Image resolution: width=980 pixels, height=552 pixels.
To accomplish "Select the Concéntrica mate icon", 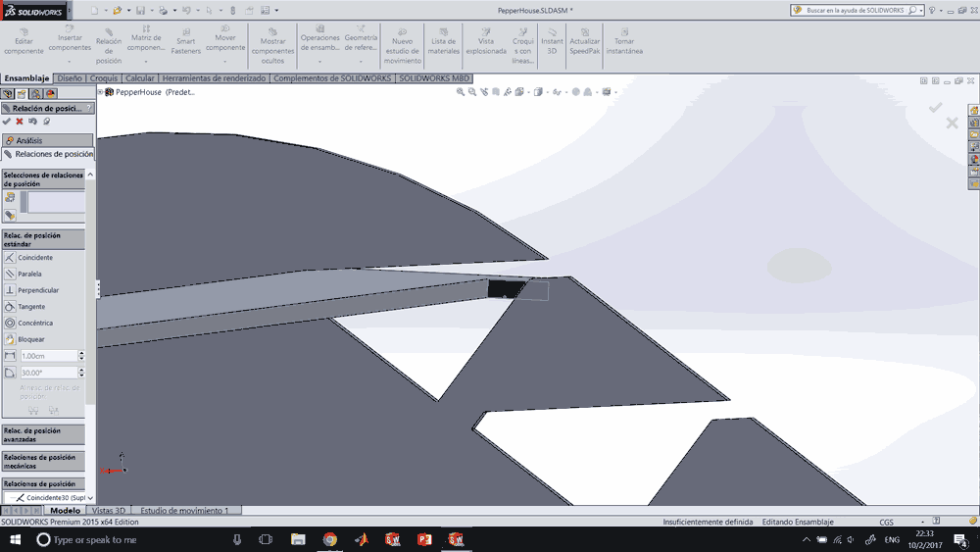I will pyautogui.click(x=10, y=323).
